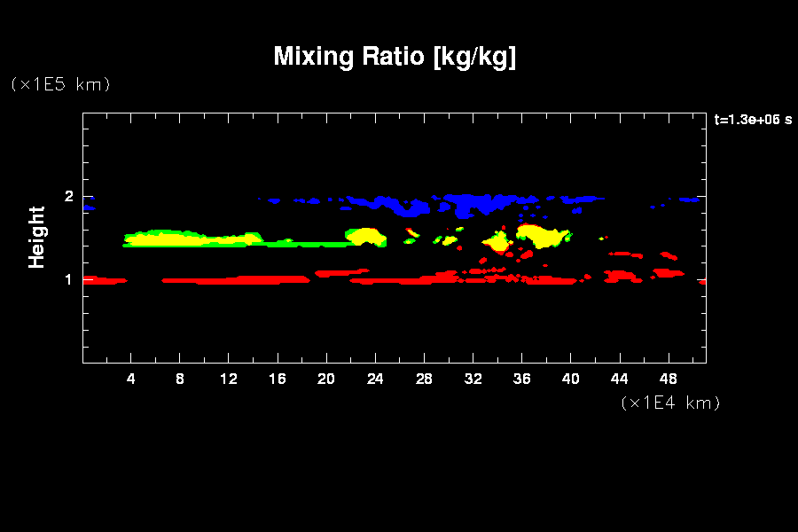Click x-axis tick label 4
Viewport: 798px width, 532px height.
coord(131,379)
